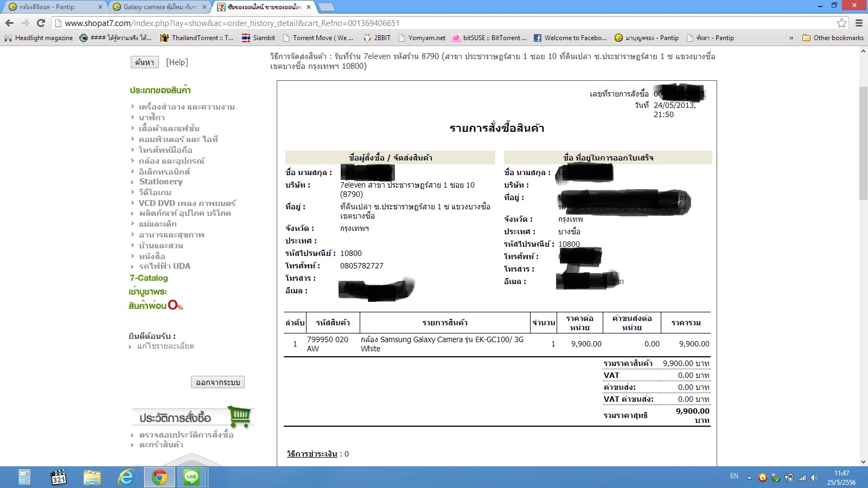Open ตรวจสอบประวัติการสั่งซื้อ order history link
868x488 pixels.
pyautogui.click(x=186, y=435)
